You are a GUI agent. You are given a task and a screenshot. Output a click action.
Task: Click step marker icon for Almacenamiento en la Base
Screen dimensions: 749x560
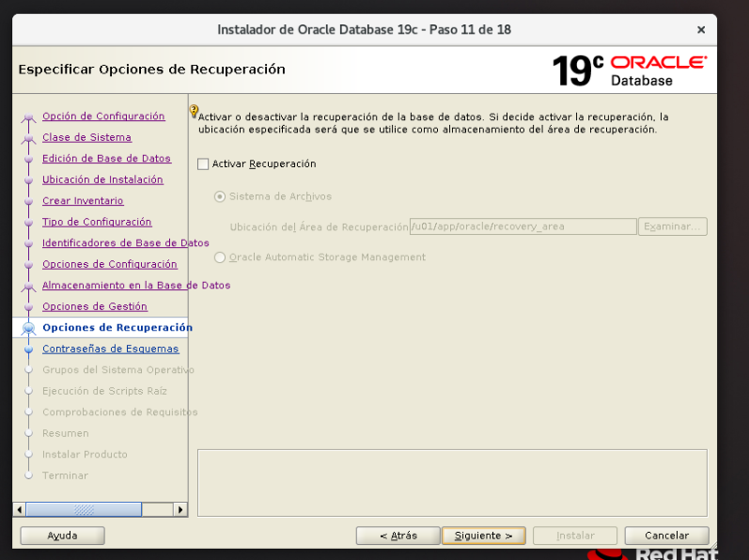point(28,287)
